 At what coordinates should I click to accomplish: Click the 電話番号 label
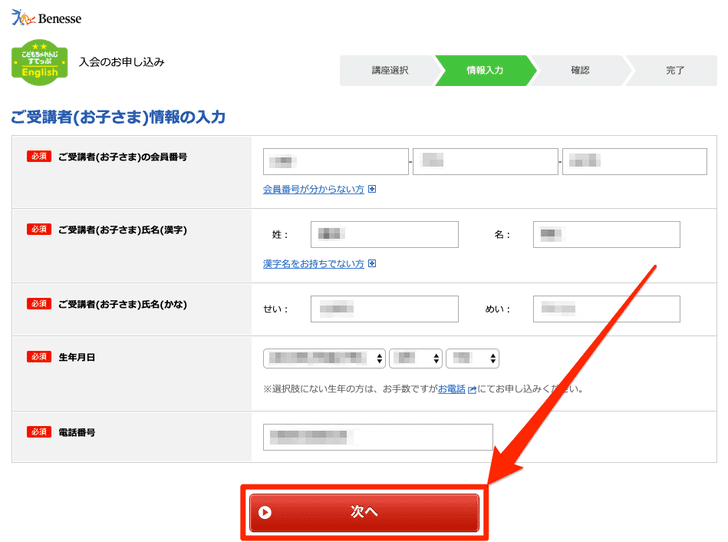tap(77, 432)
